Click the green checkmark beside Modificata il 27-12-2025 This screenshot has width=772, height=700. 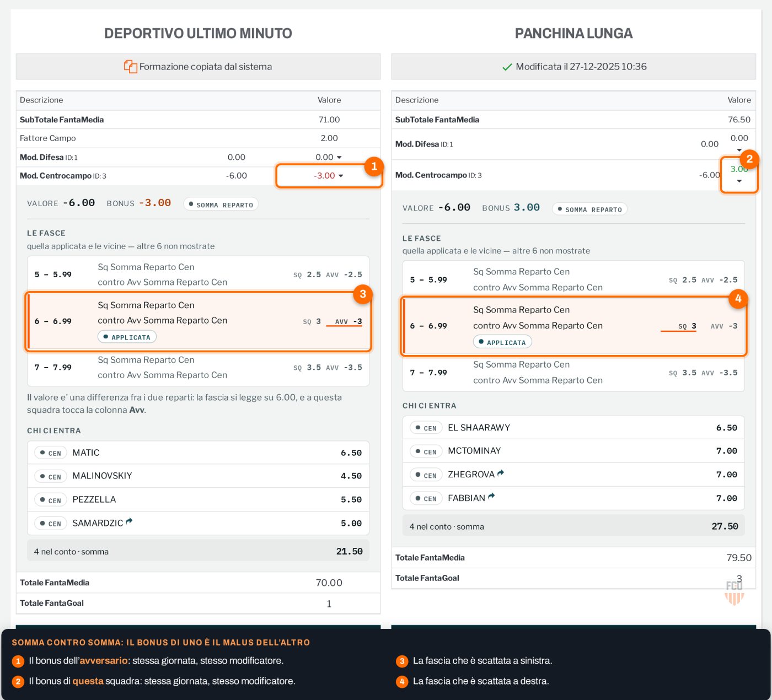(507, 67)
